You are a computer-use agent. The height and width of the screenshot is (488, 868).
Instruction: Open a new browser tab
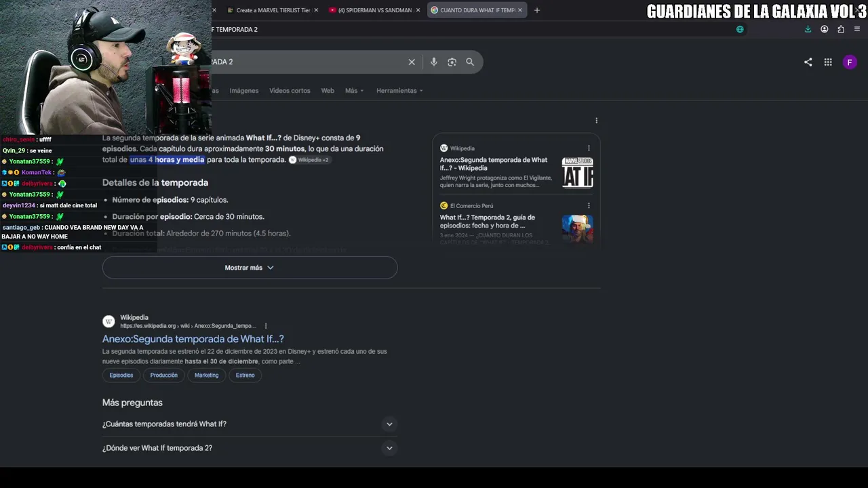pyautogui.click(x=537, y=10)
